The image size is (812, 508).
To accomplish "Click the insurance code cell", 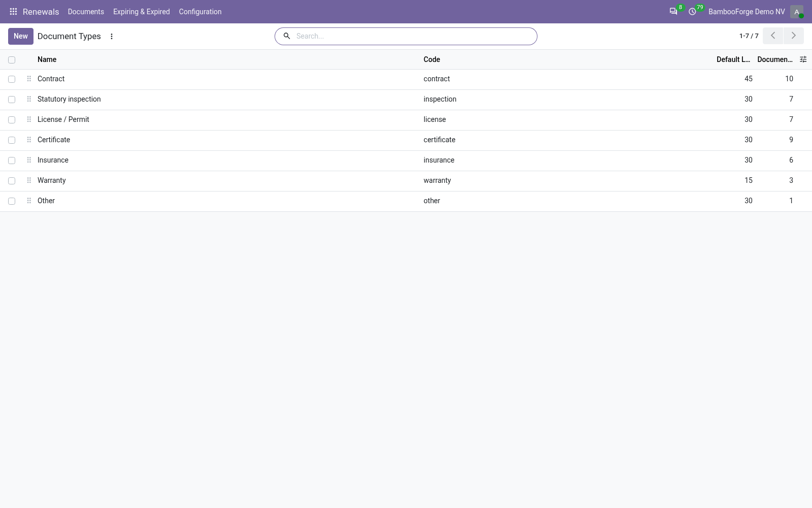I will coord(439,160).
